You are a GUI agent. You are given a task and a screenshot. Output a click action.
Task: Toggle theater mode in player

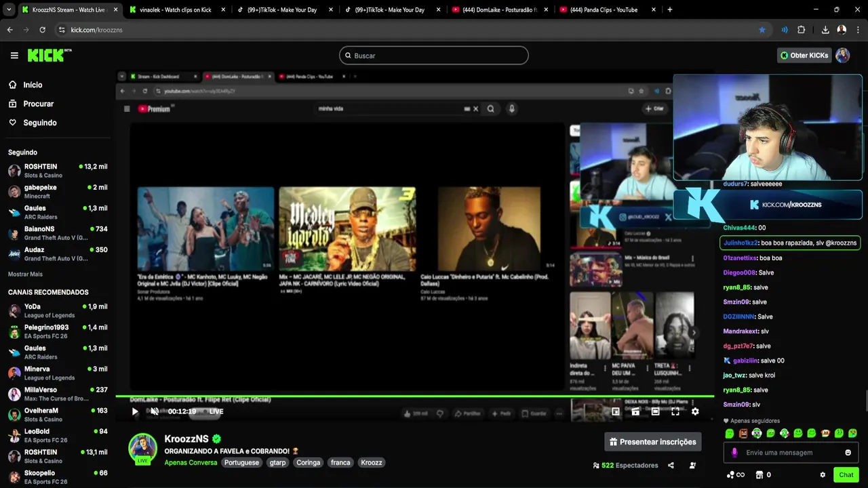point(655,411)
